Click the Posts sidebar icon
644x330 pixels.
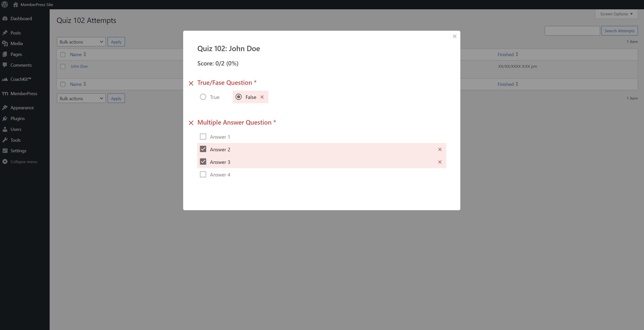pos(5,32)
